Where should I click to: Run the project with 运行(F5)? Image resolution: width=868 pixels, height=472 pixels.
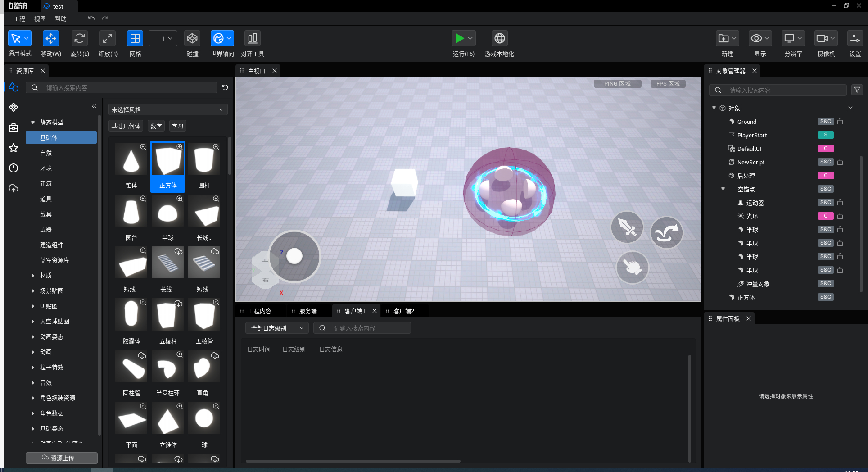pos(459,39)
